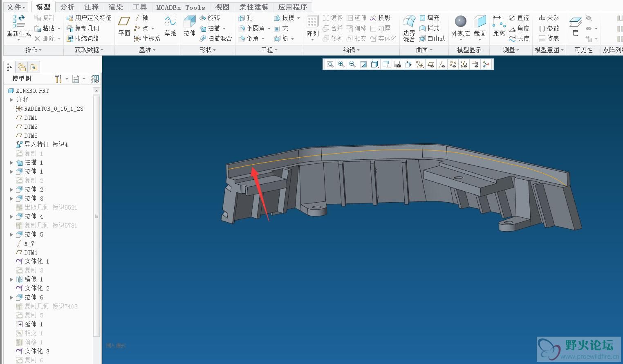Open the display style cube in graphics toolbar

point(374,65)
